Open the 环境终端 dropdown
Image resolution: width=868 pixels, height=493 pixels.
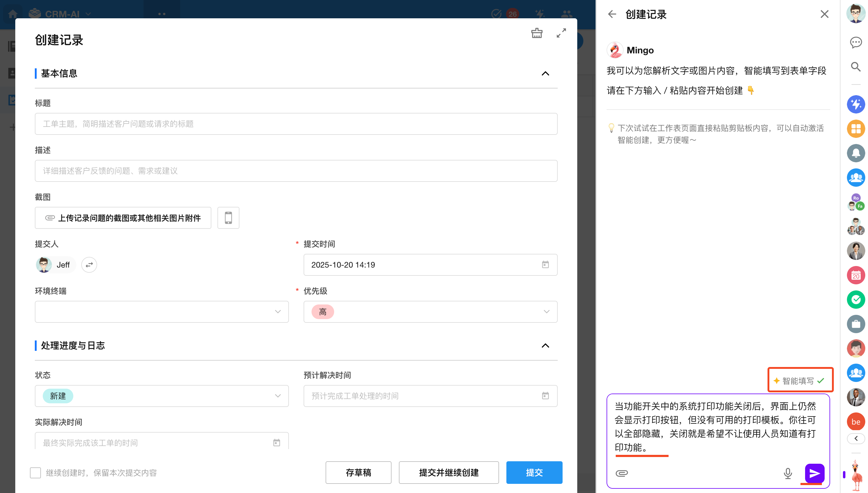coord(162,311)
